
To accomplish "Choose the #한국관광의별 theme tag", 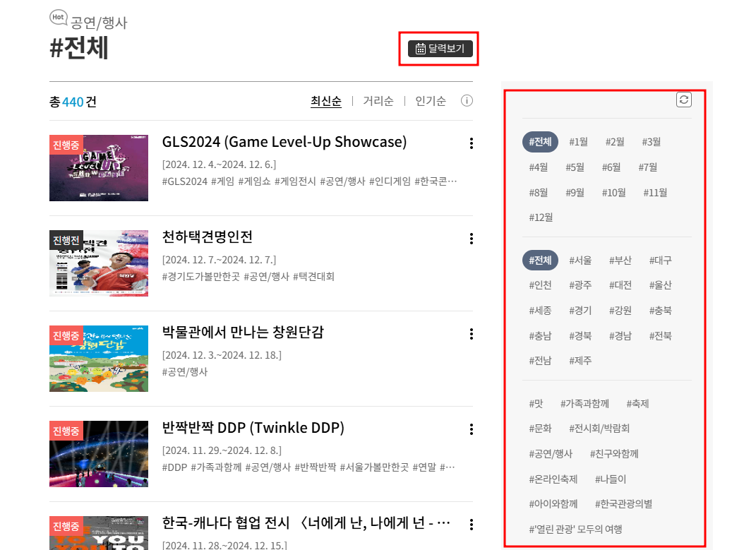I will (x=623, y=504).
